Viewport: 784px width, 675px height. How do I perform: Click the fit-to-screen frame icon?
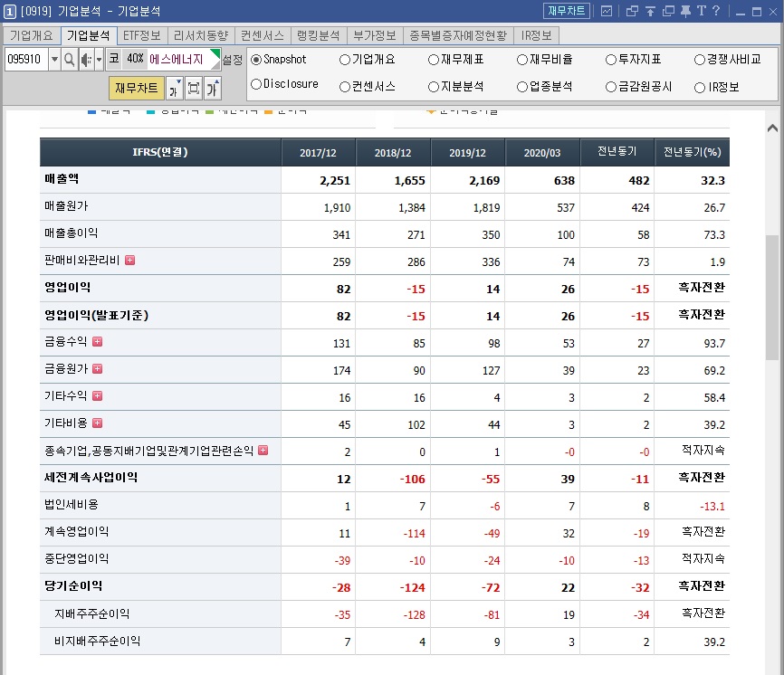click(194, 89)
